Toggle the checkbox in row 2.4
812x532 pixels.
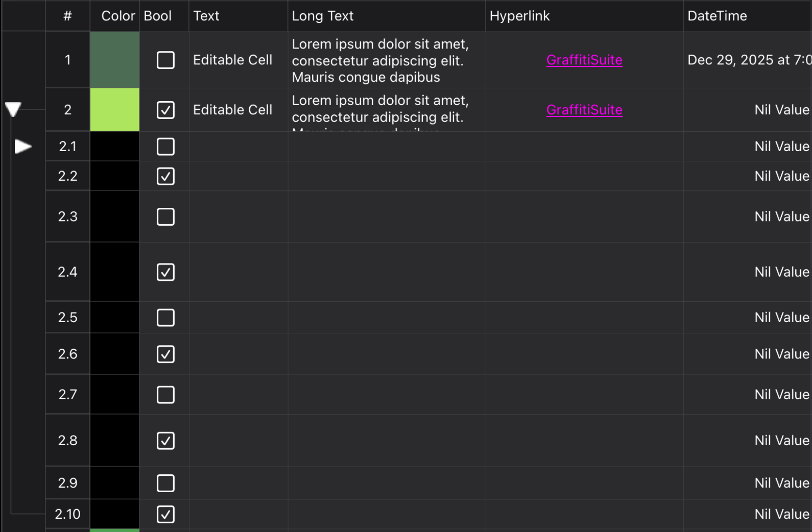(165, 272)
